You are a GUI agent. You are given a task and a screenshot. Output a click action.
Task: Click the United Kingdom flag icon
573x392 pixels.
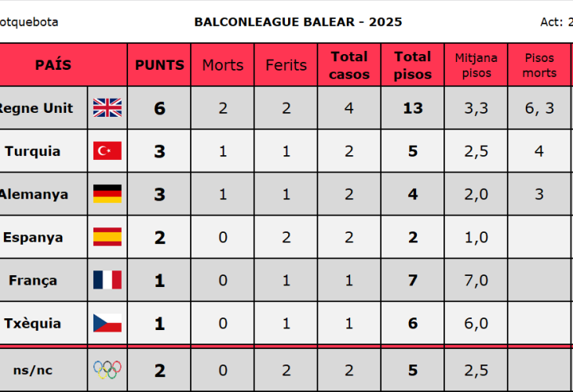(107, 108)
